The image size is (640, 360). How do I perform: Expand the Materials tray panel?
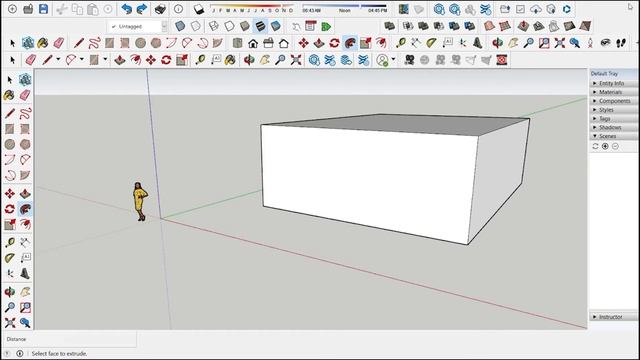pos(614,92)
